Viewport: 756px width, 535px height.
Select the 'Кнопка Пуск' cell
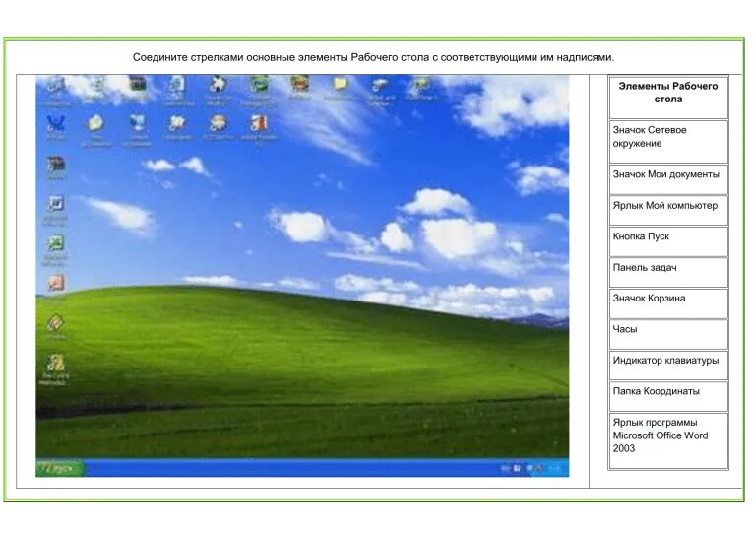[x=668, y=241]
